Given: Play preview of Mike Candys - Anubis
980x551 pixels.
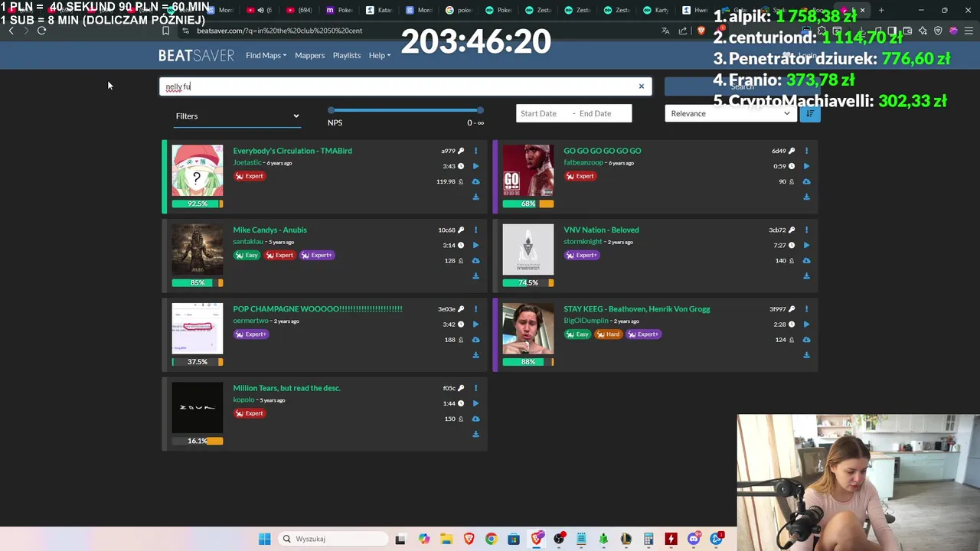Looking at the screenshot, I should pos(475,245).
